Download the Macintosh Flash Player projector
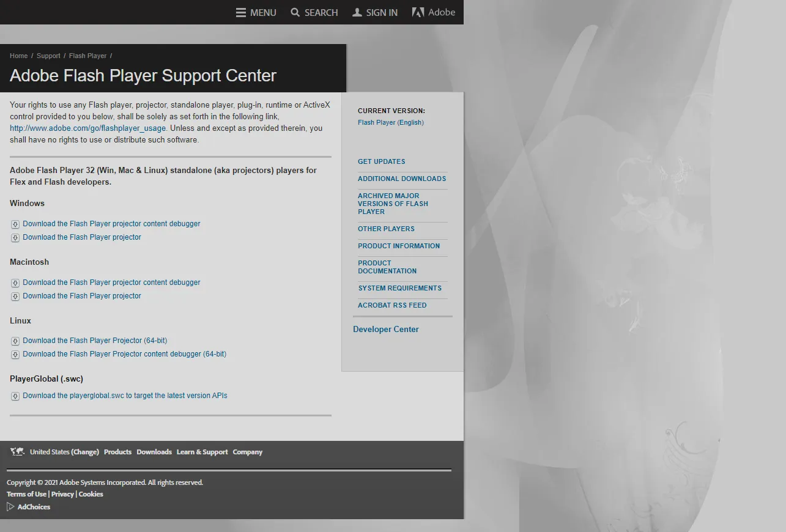Viewport: 786px width, 532px height. 82,296
